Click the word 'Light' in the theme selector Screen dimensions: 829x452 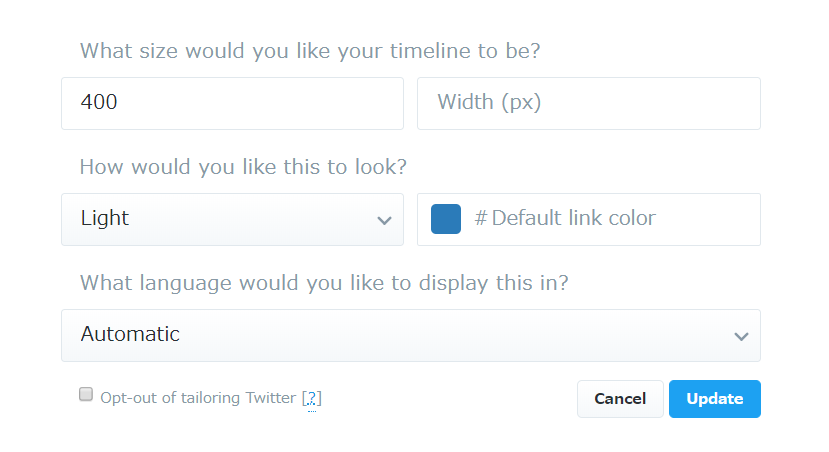[x=105, y=219]
